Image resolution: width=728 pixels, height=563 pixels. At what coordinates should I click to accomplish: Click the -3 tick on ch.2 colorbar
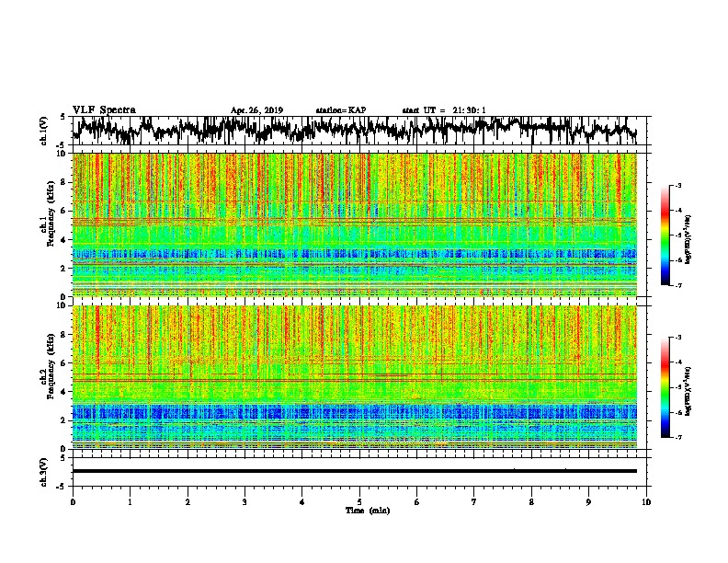(x=677, y=338)
